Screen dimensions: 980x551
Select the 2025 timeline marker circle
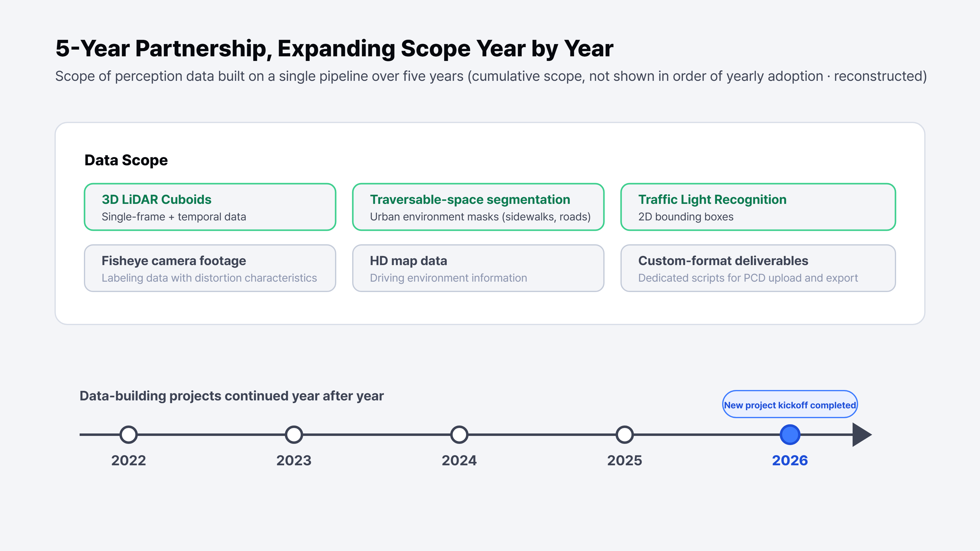coord(625,435)
